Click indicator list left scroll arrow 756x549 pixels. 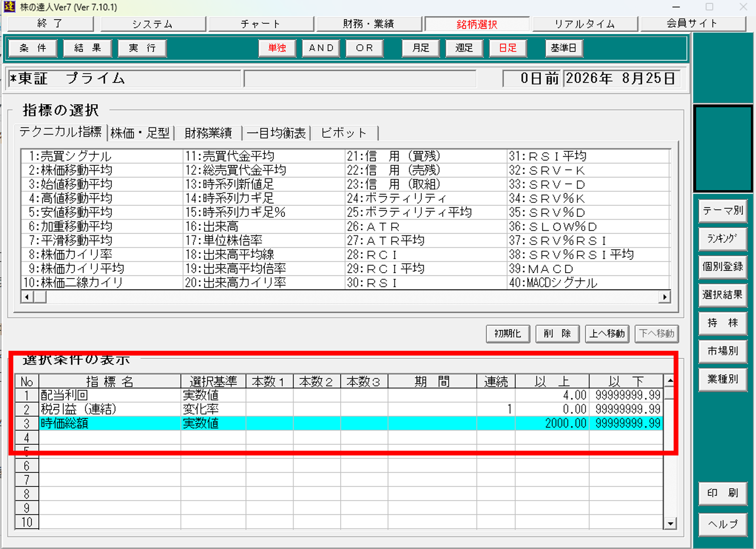(x=27, y=297)
